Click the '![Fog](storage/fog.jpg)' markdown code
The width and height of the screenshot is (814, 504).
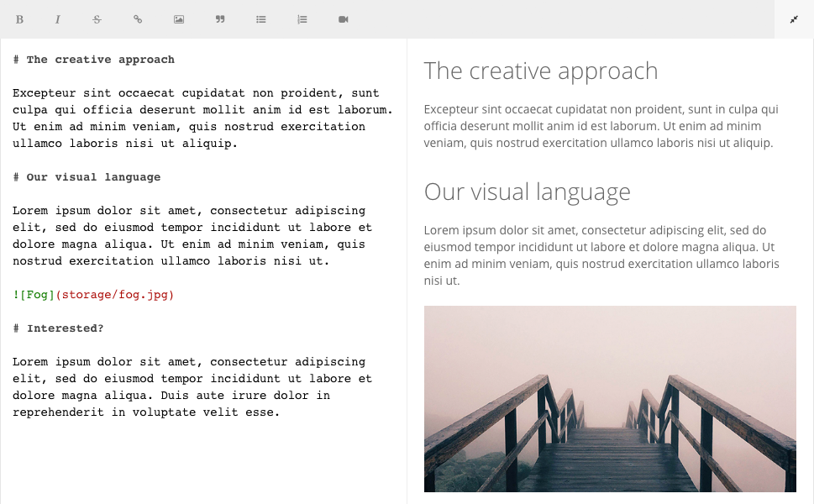(x=93, y=295)
